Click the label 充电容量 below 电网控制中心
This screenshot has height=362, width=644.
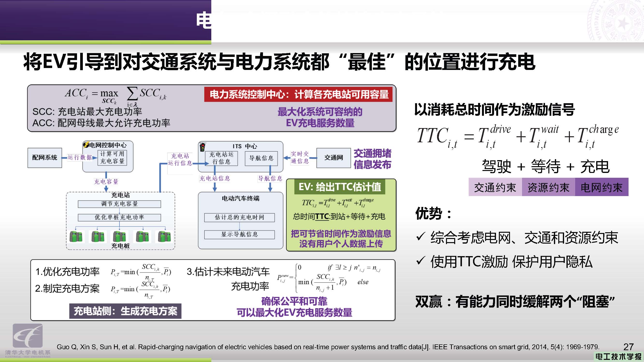106,182
